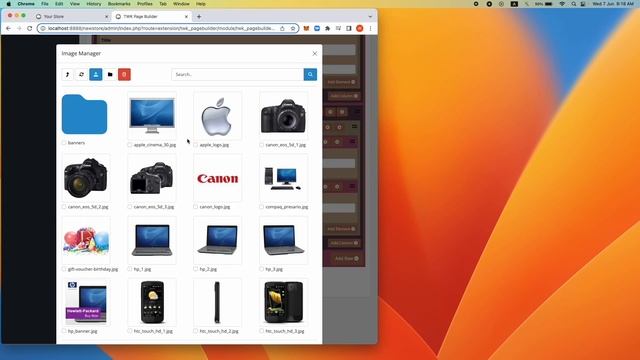Select the compaq presario desktop thumbnail

click(284, 178)
